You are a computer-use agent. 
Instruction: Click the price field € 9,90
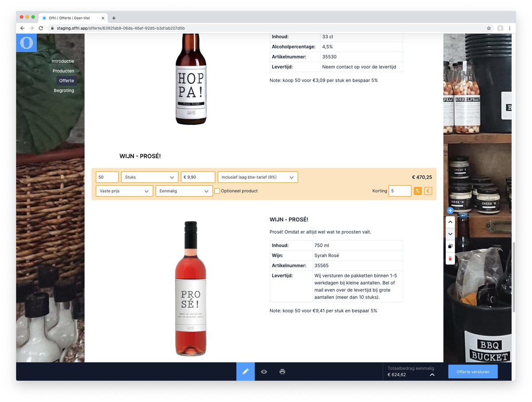[198, 177]
